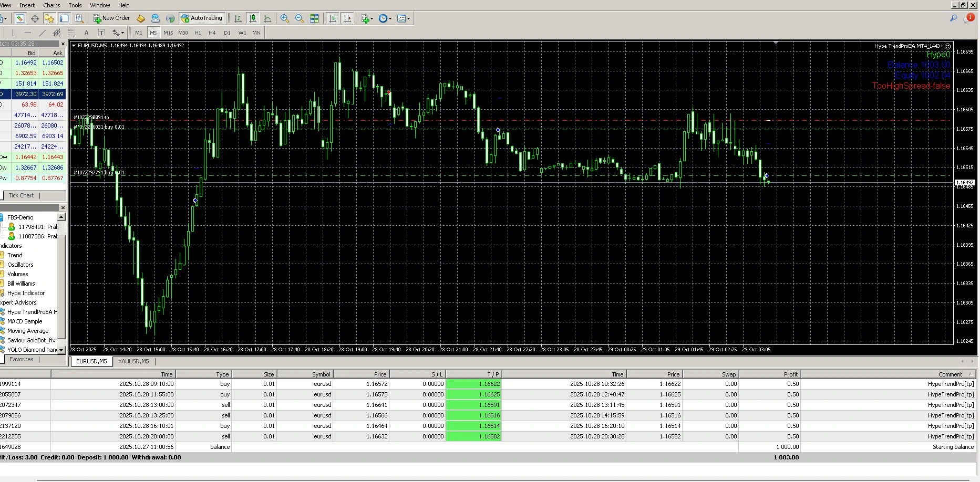Select the line chart type icon
The height and width of the screenshot is (482, 980).
click(x=267, y=18)
